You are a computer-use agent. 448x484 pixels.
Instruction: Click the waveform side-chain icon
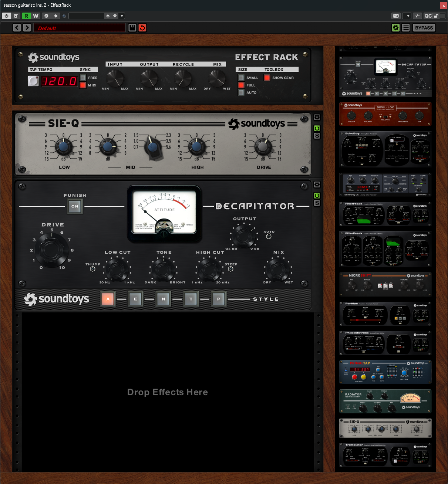coord(418,16)
